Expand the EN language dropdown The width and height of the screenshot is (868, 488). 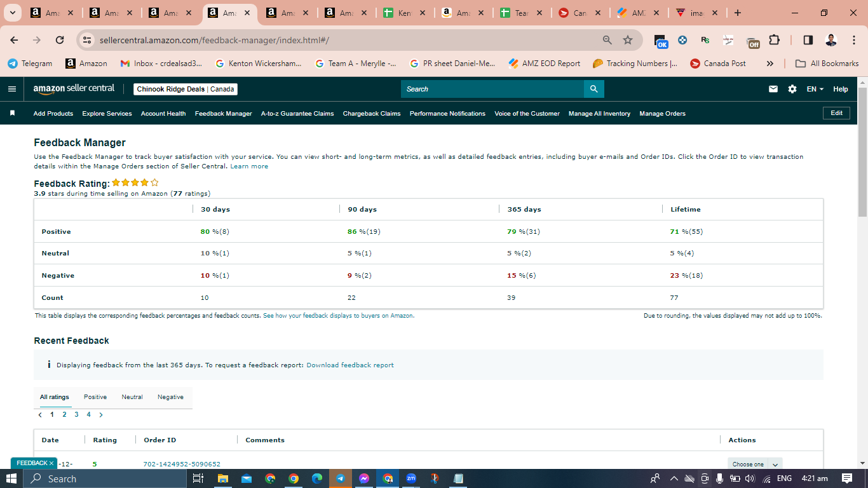[x=815, y=89]
